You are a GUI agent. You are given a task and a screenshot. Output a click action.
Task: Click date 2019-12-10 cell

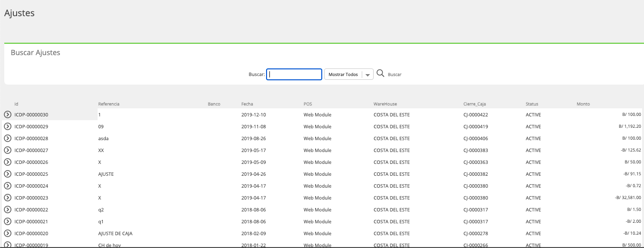[x=254, y=114]
